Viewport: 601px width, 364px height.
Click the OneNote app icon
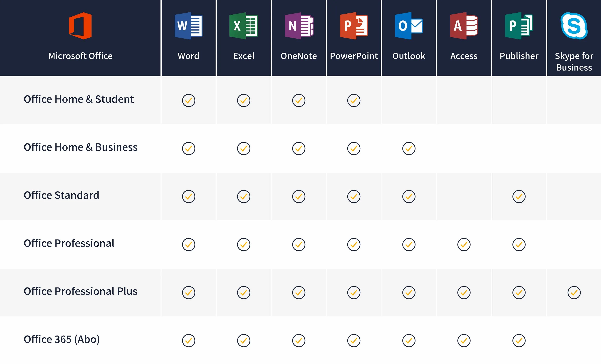[x=299, y=26]
